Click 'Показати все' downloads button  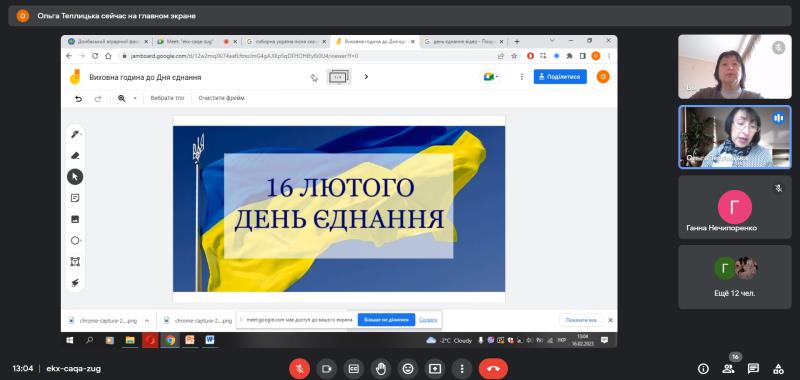(x=581, y=320)
